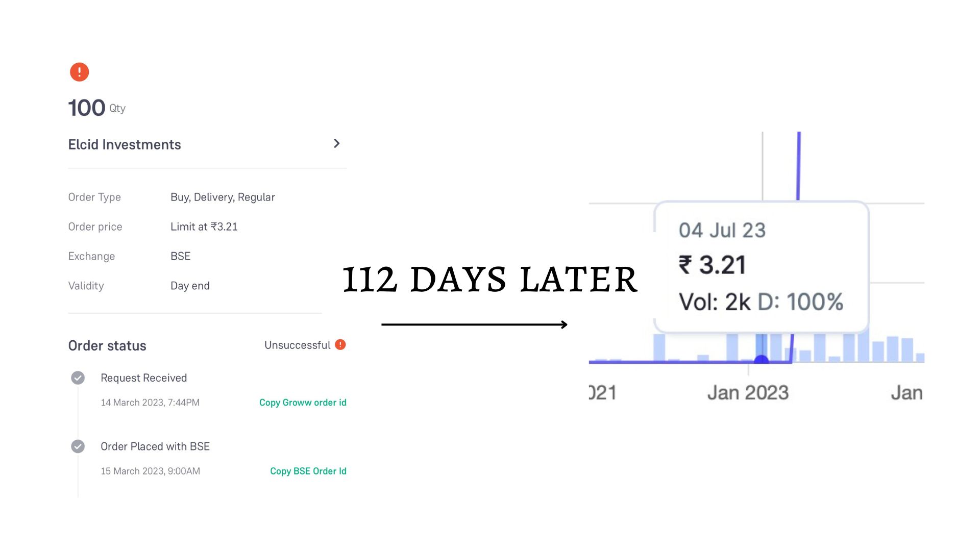The height and width of the screenshot is (551, 980).
Task: Click the ₹3.21 price in the tooltip
Action: tap(714, 264)
